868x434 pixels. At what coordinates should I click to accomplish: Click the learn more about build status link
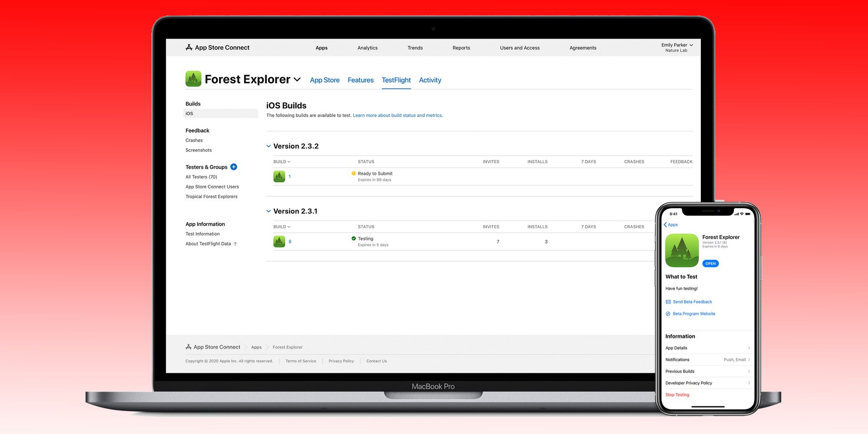pyautogui.click(x=397, y=115)
